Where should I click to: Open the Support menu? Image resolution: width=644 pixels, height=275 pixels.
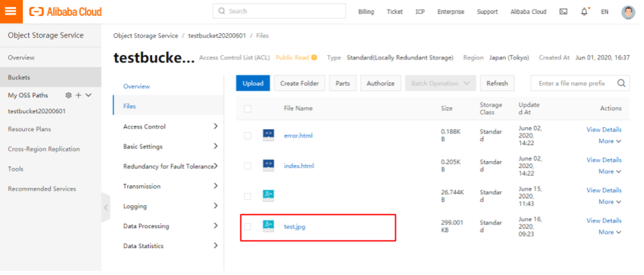click(x=487, y=12)
